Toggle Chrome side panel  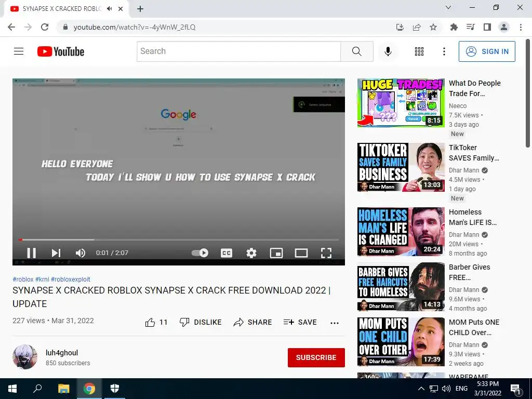[487, 27]
